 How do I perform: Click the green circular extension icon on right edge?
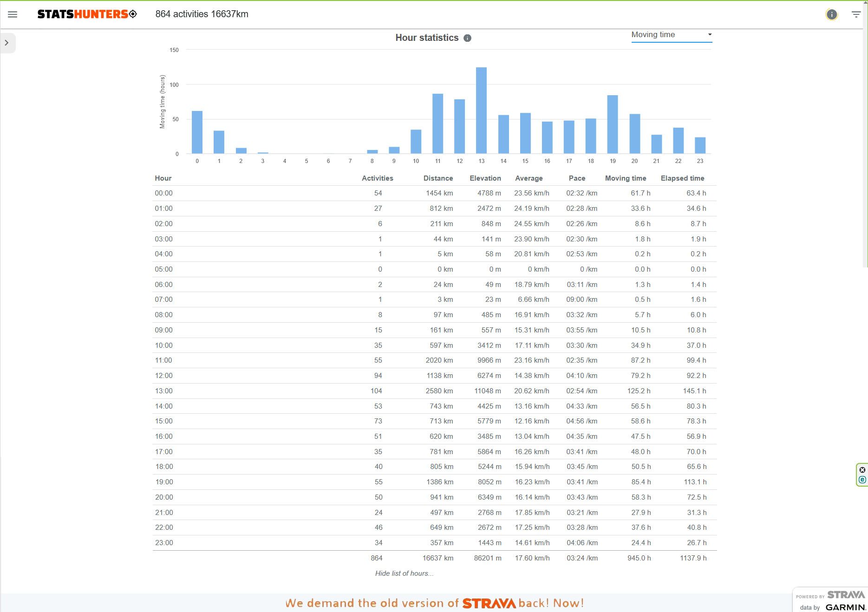pyautogui.click(x=862, y=480)
